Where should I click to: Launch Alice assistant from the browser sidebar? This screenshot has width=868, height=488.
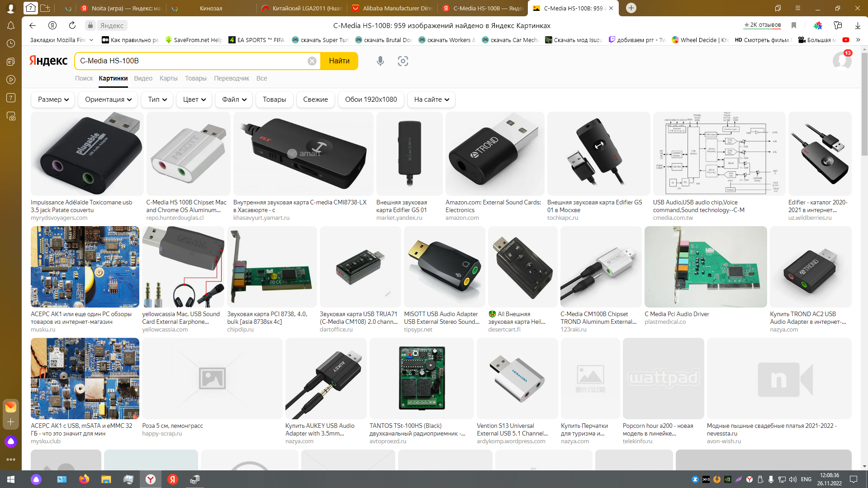tap(11, 441)
